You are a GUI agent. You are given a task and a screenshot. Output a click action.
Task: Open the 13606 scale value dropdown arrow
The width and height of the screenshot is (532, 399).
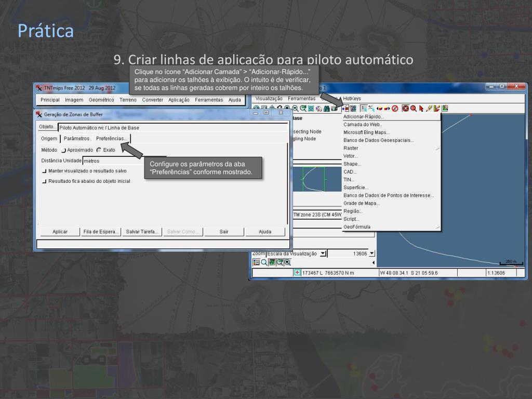pos(372,254)
